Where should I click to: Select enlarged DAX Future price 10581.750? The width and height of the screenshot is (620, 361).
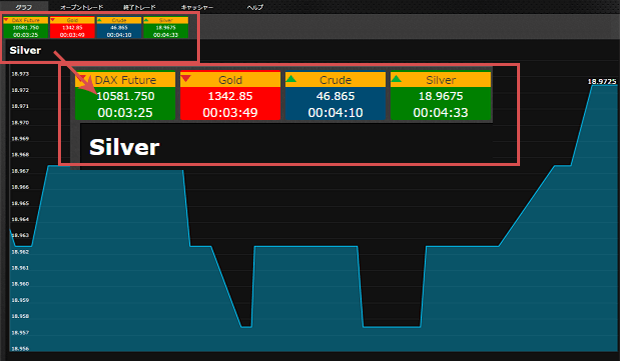[x=125, y=96]
